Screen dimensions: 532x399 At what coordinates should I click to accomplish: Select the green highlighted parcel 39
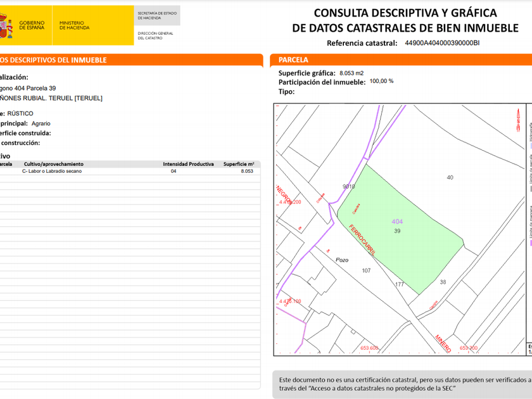coord(400,229)
